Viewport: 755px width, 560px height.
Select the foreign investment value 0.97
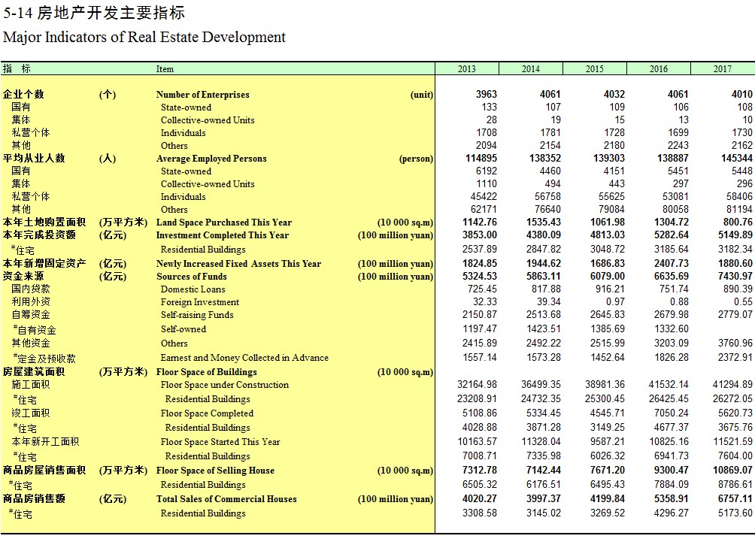[615, 301]
